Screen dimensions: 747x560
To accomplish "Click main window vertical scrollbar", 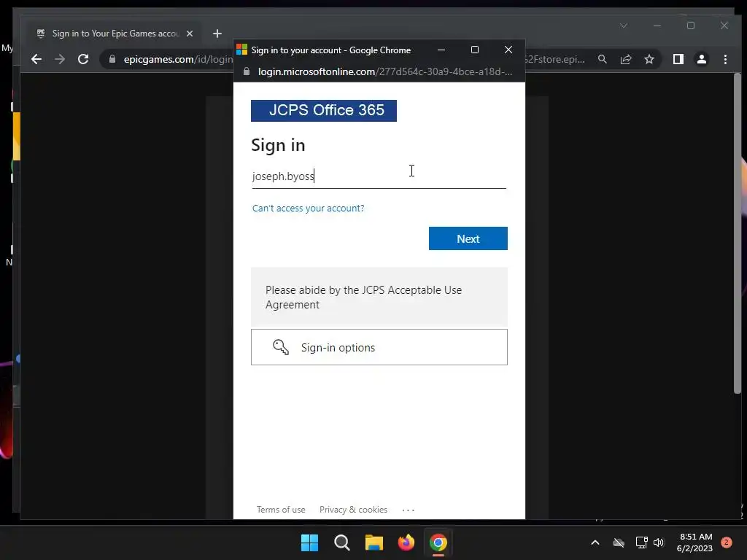I will click(738, 233).
